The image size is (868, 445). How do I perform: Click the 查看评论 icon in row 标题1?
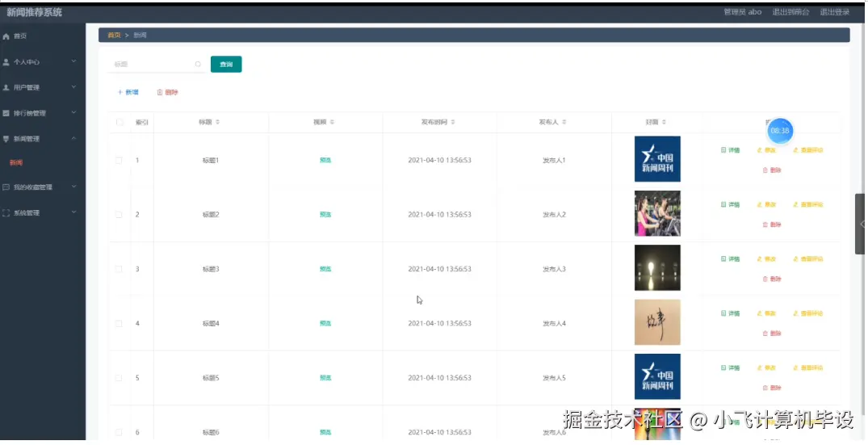(795, 150)
